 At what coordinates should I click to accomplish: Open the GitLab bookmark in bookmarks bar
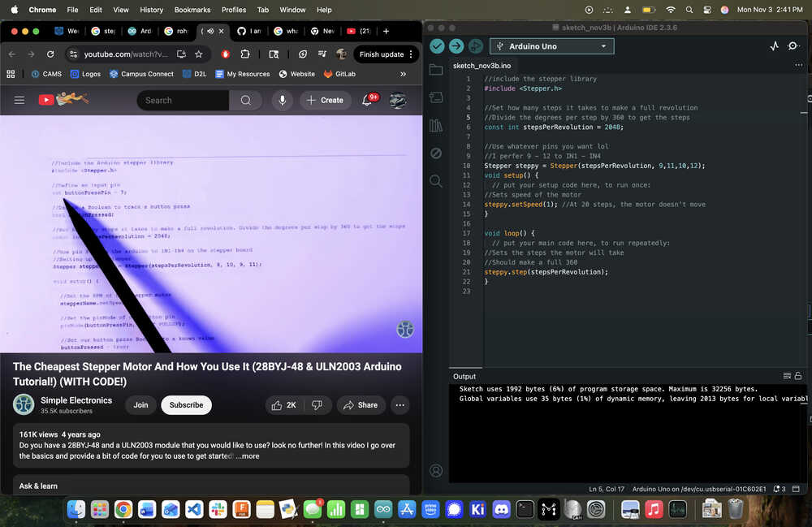pos(339,74)
